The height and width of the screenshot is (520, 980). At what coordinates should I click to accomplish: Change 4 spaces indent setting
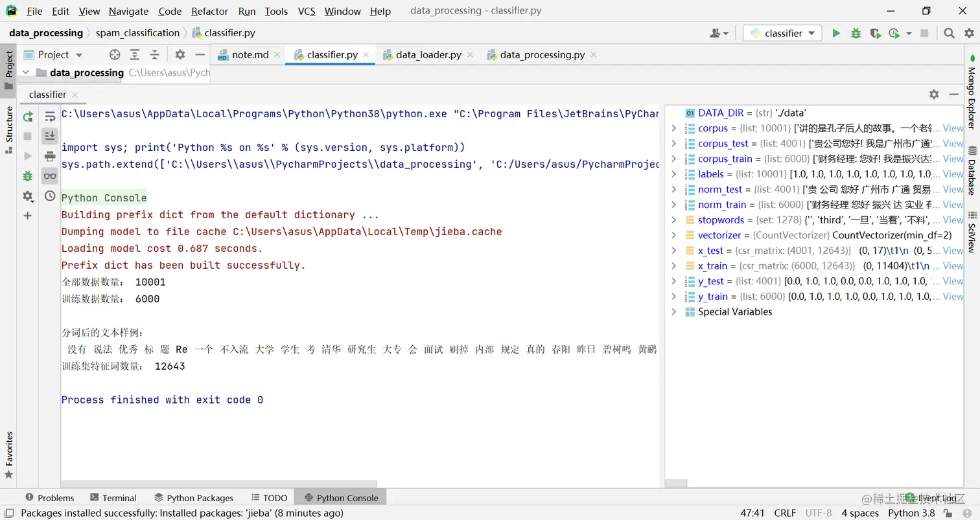(860, 513)
